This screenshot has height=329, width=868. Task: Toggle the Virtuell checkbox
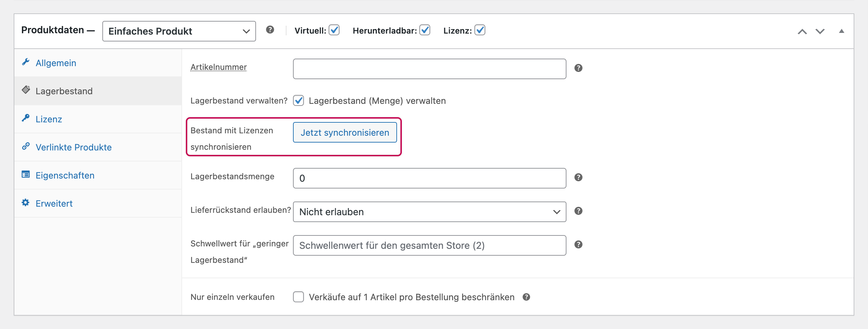click(x=334, y=30)
